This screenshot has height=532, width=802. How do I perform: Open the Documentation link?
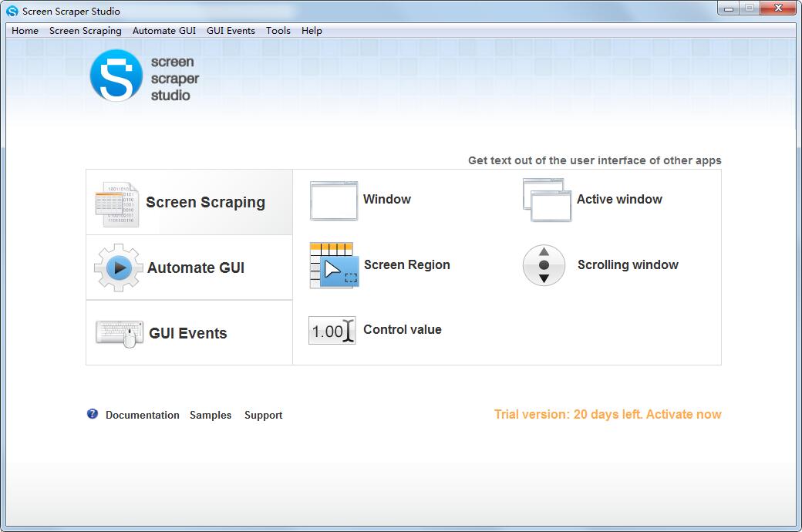tap(143, 415)
